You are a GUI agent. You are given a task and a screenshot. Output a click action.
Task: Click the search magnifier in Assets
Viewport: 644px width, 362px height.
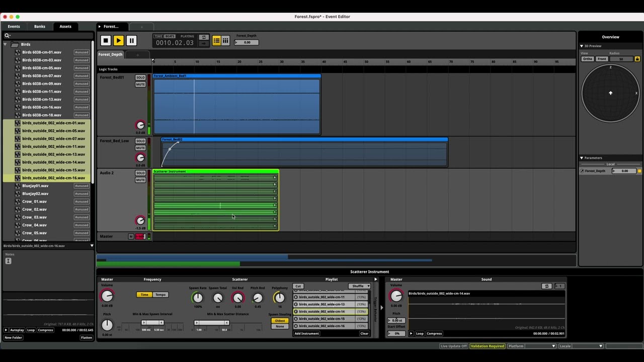tap(8, 36)
